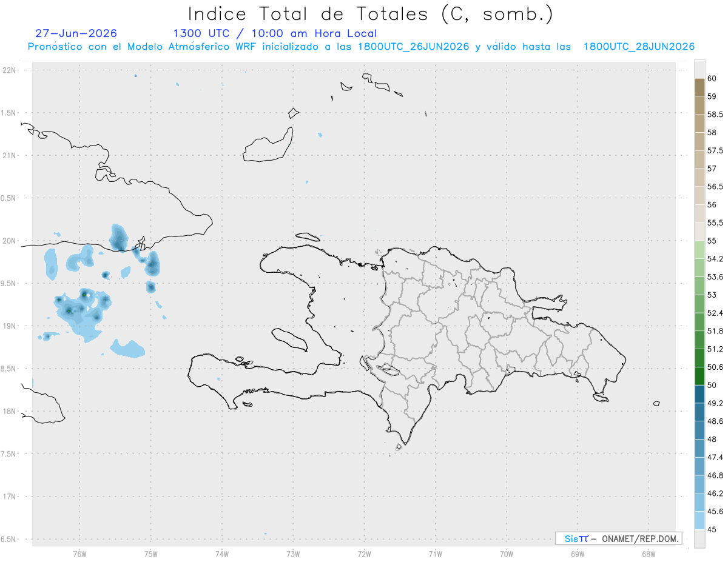728x562 pixels.
Task: Click the "54.2" colorbar label
Action: 715,259
